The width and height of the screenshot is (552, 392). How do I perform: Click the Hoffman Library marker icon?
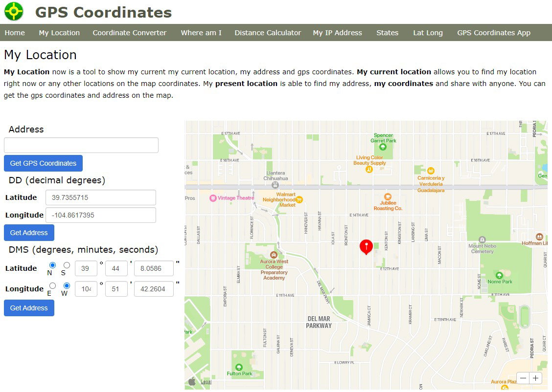pos(539,237)
